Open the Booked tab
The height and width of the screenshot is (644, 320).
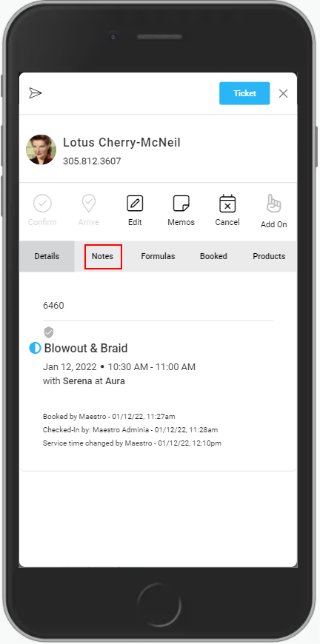point(213,256)
